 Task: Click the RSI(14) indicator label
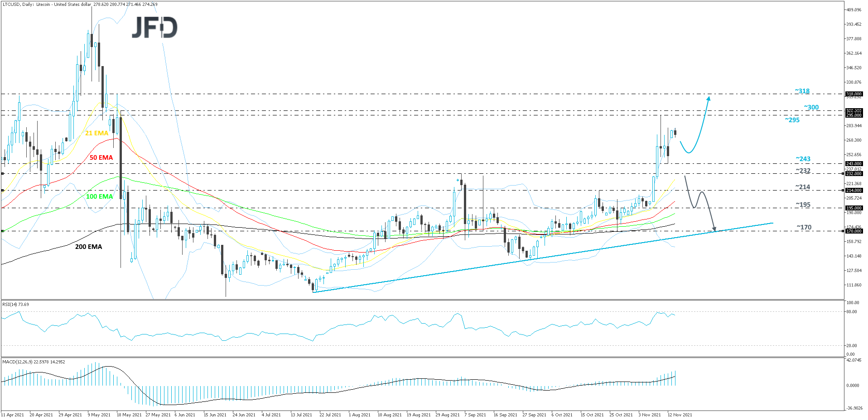15,305
